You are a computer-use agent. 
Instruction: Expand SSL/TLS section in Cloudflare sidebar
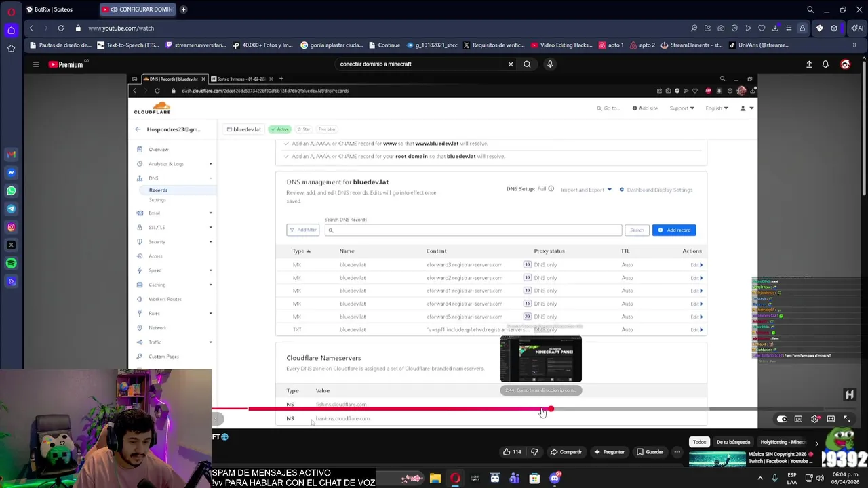[210, 227]
